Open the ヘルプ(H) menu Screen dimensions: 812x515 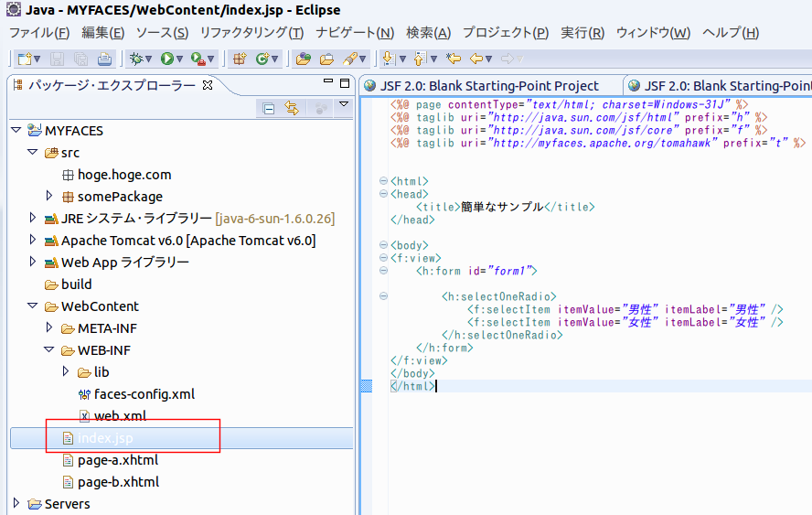pos(731,33)
